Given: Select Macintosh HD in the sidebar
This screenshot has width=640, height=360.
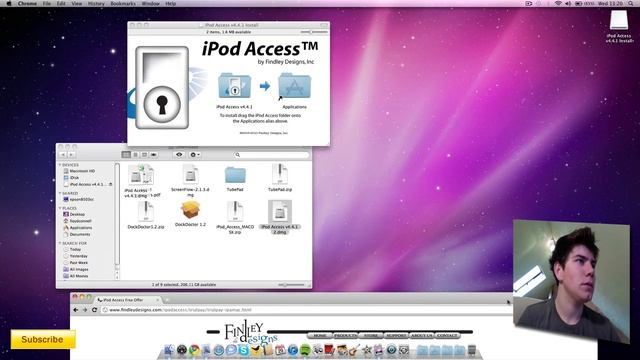Looking at the screenshot, I should point(79,171).
